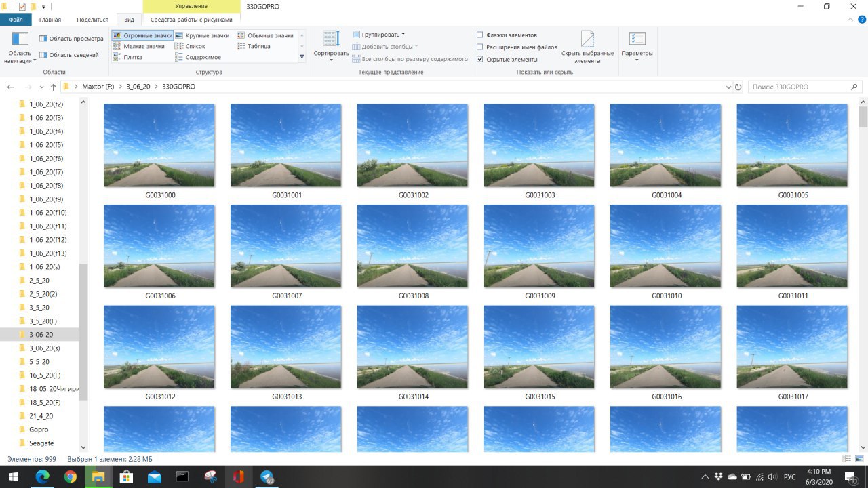Open the Файл tab

pos(16,20)
